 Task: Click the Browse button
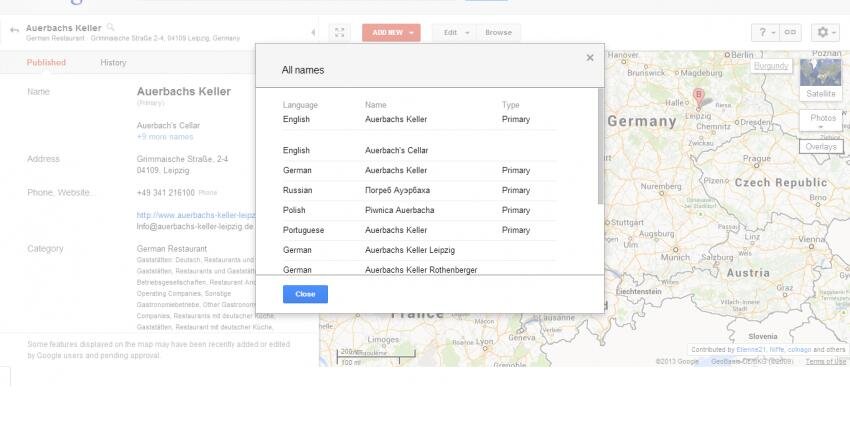point(498,33)
